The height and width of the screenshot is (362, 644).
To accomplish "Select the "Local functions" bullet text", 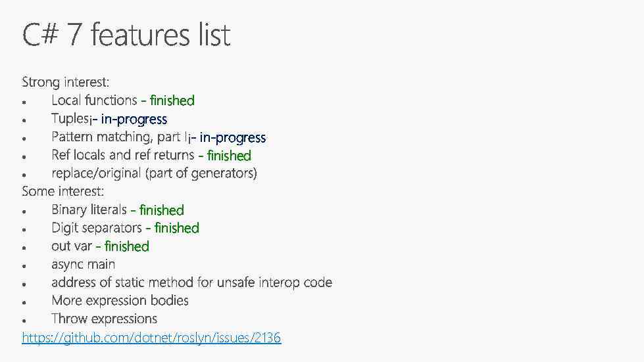I will click(x=94, y=101).
